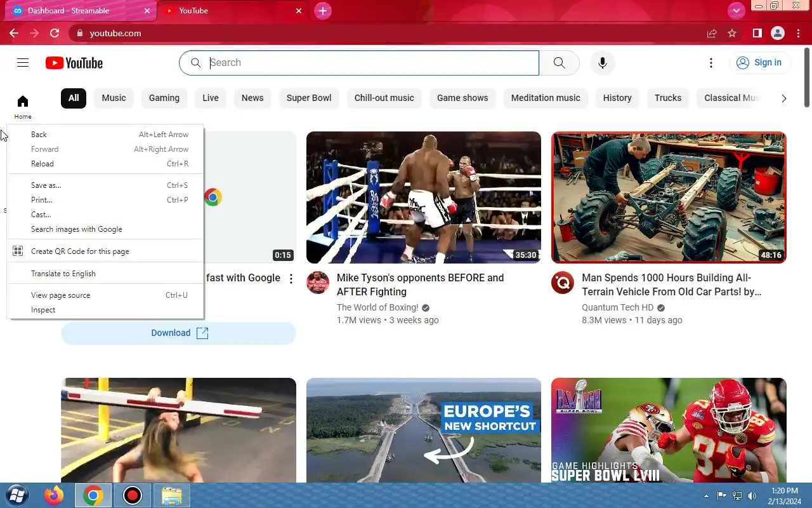Select Translate to English
812x508 pixels.
click(105, 274)
